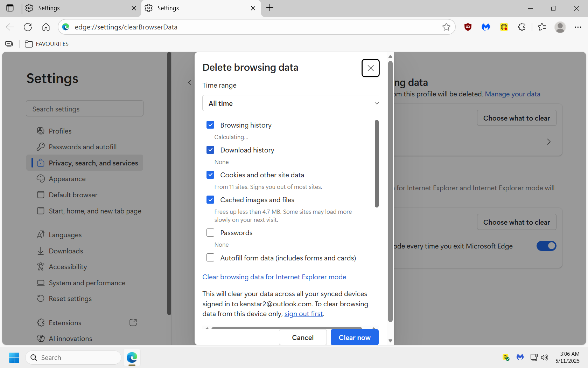
Task: Open the volume tray icon
Action: click(545, 357)
